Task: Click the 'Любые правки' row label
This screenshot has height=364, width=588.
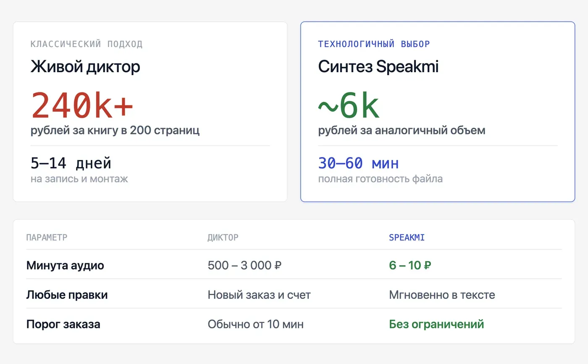Action: (x=67, y=295)
